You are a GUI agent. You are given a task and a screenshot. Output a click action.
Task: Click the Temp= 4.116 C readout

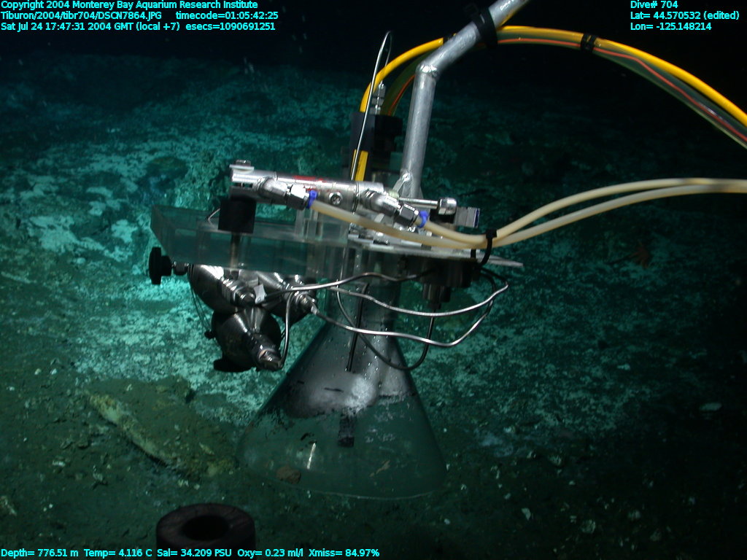point(118,553)
